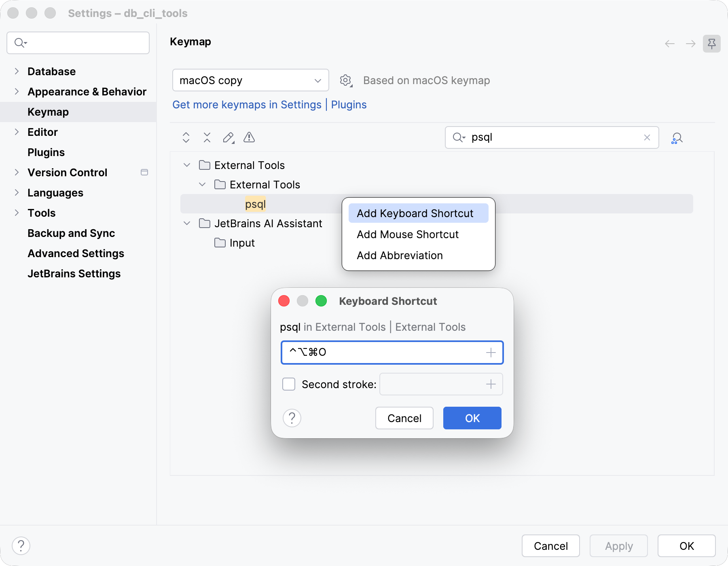The image size is (728, 566).
Task: Open Backup and Sync settings
Action: 71,233
